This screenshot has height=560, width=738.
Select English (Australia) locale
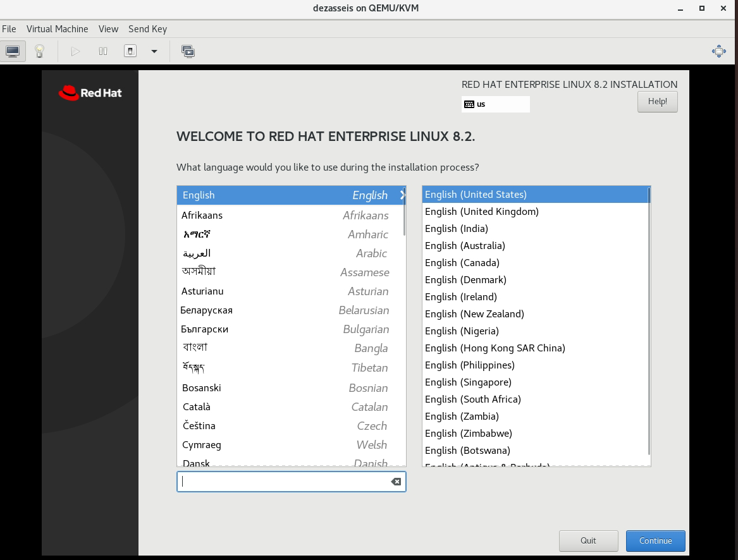click(535, 246)
